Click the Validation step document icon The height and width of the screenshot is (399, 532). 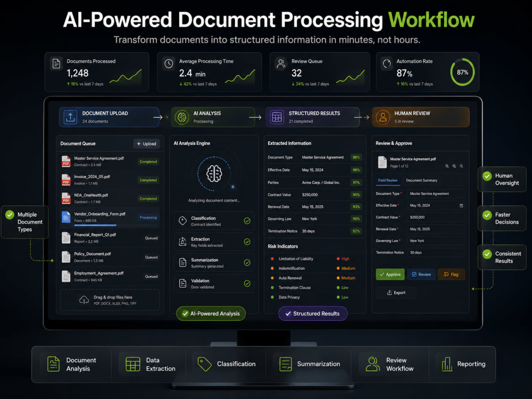pyautogui.click(x=182, y=284)
